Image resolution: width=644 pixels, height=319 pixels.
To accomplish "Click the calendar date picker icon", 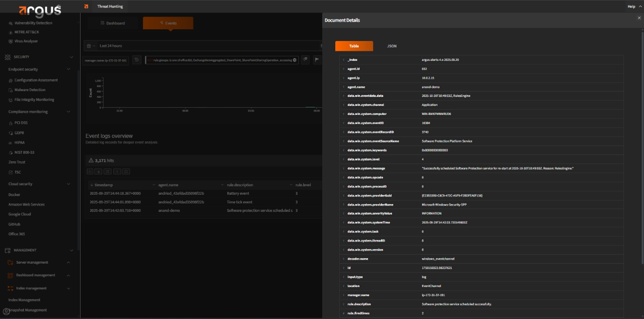I will point(89,46).
